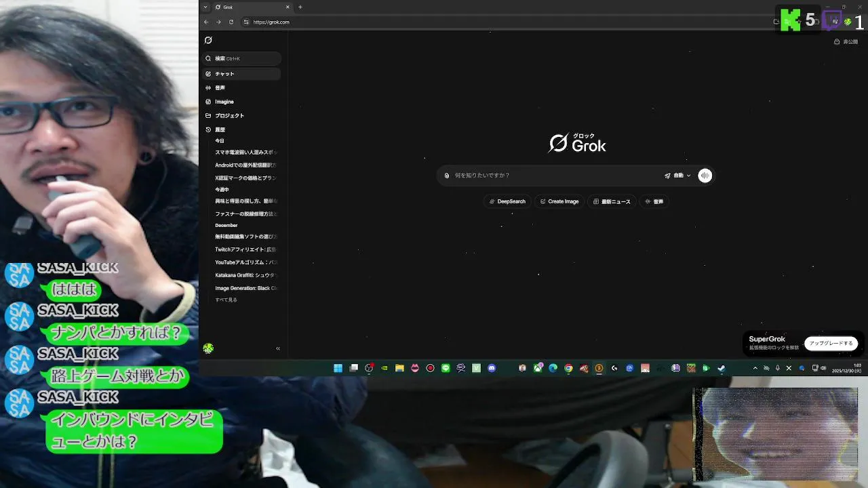Click the green Kick logo overlay

point(790,20)
